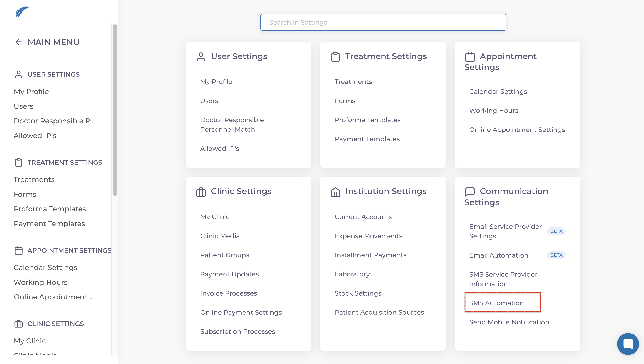Click the Communication Settings speech bubble icon
The image size is (644, 364).
click(x=470, y=192)
